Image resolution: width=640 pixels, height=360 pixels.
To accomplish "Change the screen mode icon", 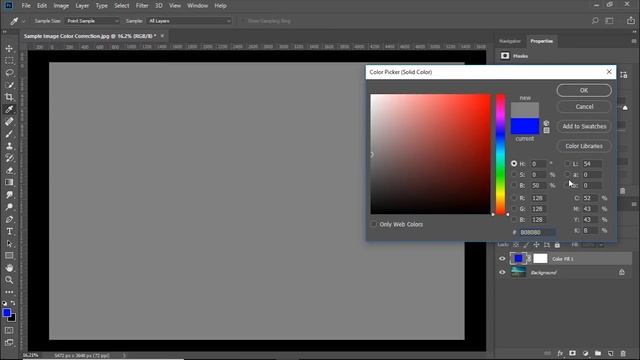I will point(9,342).
